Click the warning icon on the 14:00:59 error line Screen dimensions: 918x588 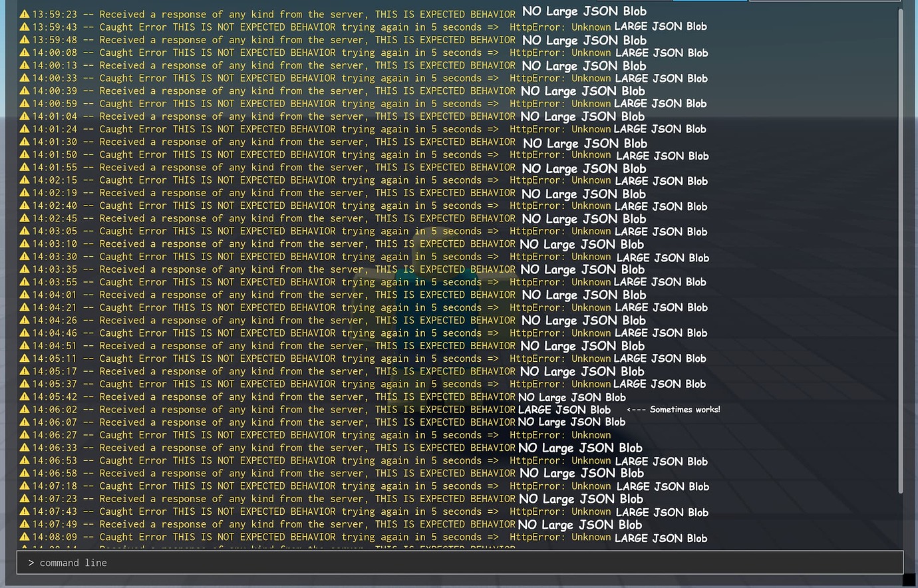pyautogui.click(x=25, y=103)
